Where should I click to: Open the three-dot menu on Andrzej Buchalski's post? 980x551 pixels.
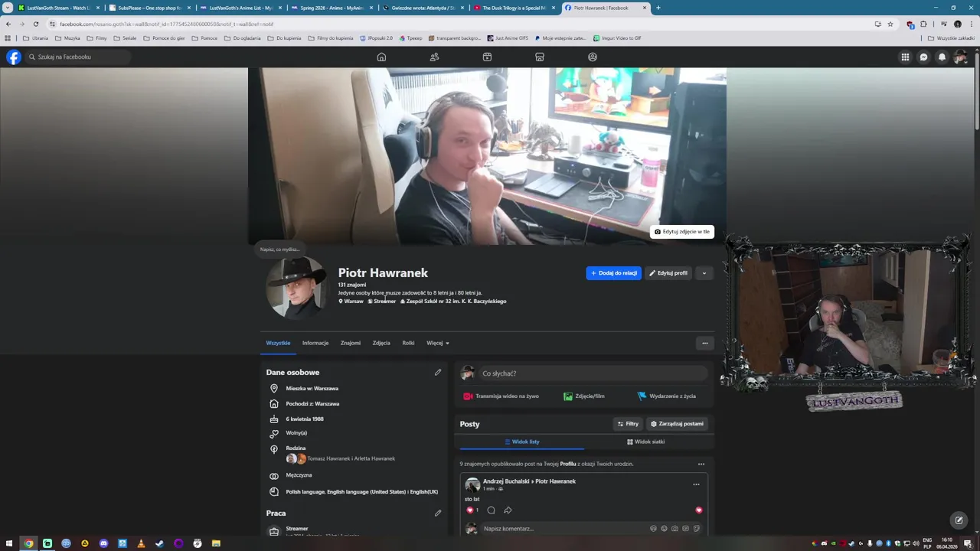click(x=696, y=484)
